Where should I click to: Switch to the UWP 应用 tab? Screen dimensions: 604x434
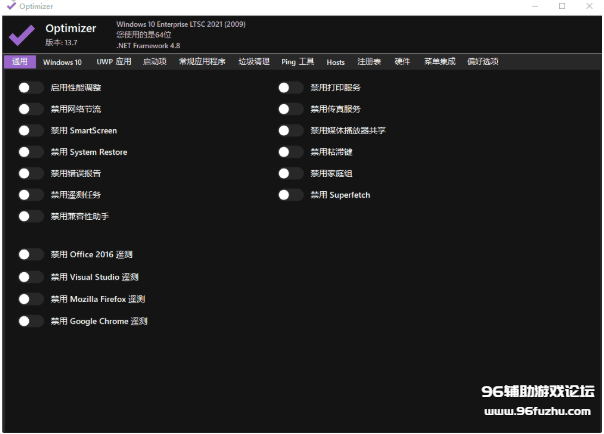tap(113, 62)
